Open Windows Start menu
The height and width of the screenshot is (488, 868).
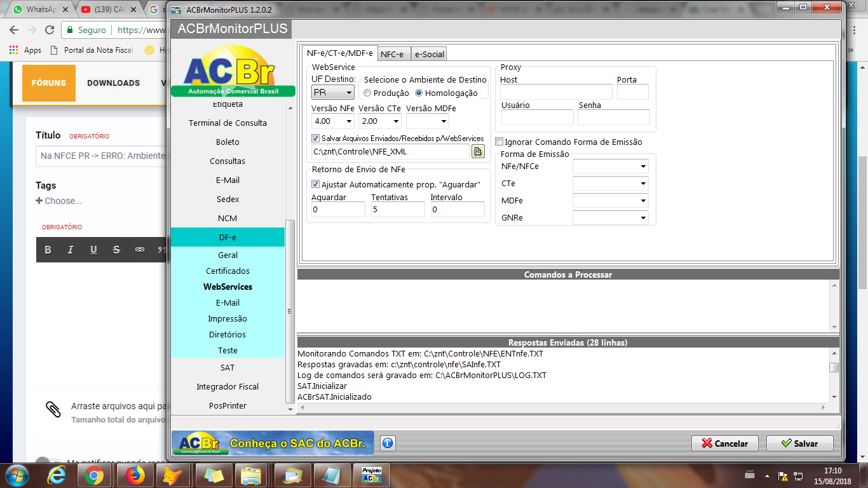click(16, 475)
